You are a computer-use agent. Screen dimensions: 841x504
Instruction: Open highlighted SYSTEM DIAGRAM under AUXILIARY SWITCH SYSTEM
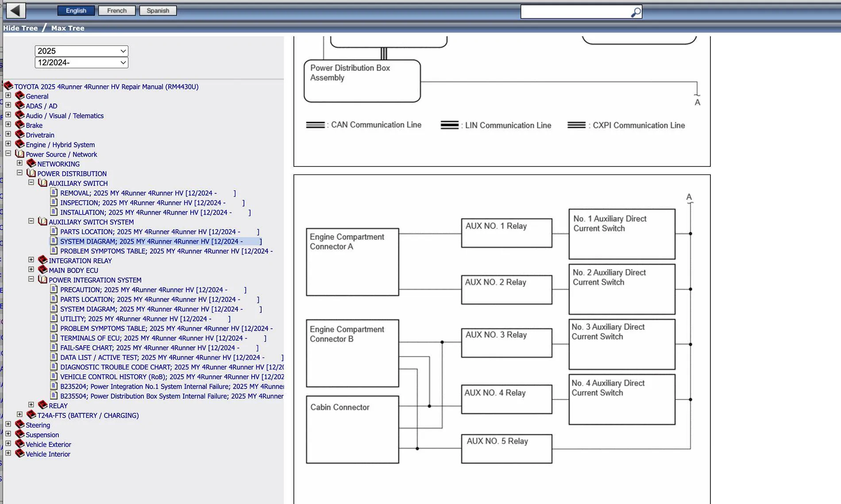click(x=161, y=242)
